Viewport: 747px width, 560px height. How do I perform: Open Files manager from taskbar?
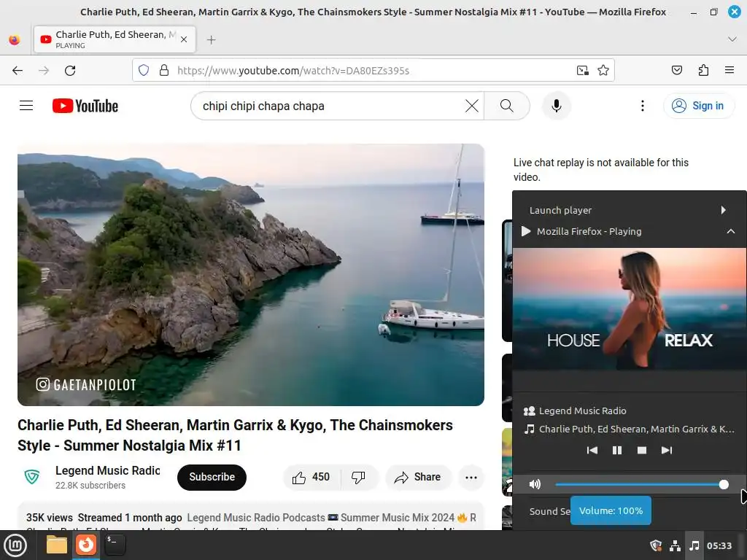[x=57, y=545]
